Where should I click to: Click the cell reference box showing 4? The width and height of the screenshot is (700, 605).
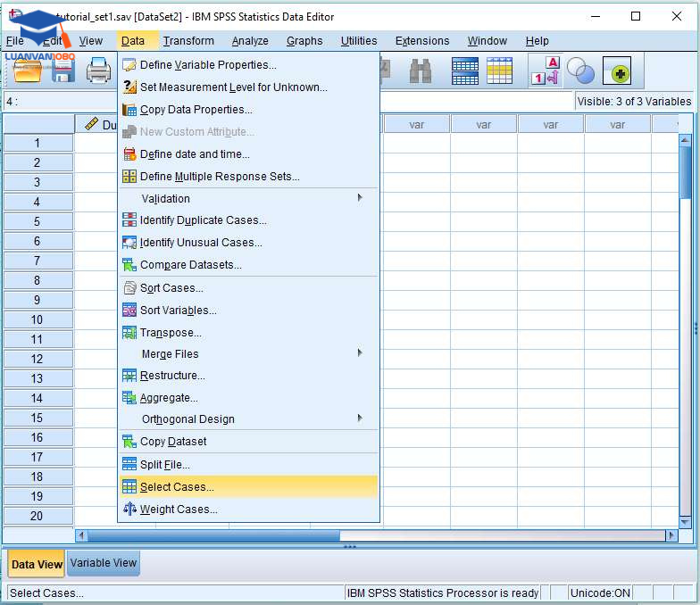coord(60,102)
